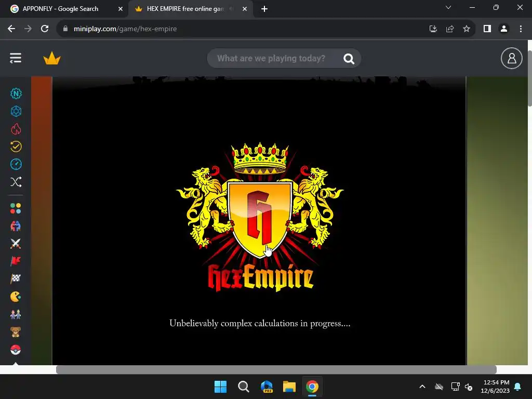The height and width of the screenshot is (399, 532).
Task: Open the red flag category icon
Action: [16, 261]
